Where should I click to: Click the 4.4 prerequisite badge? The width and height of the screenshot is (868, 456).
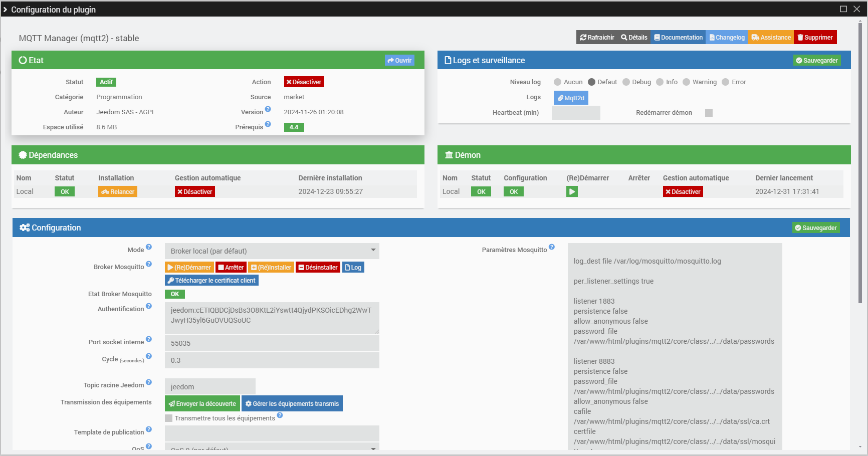coord(294,127)
